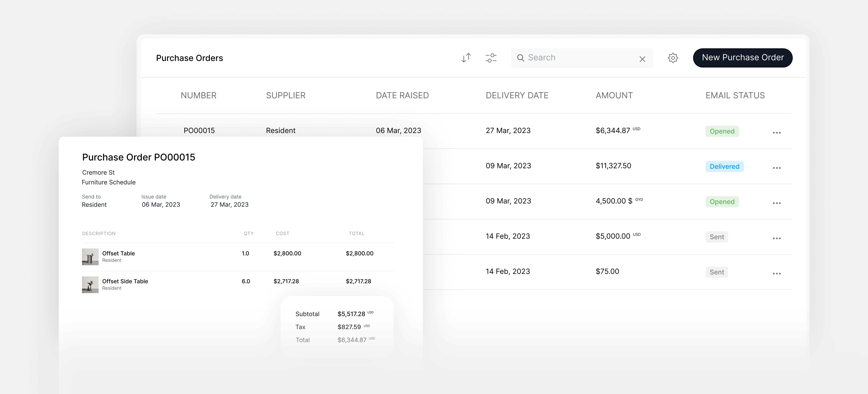This screenshot has height=394, width=868.
Task: Click Opened status of PO00015 row
Action: [722, 131]
